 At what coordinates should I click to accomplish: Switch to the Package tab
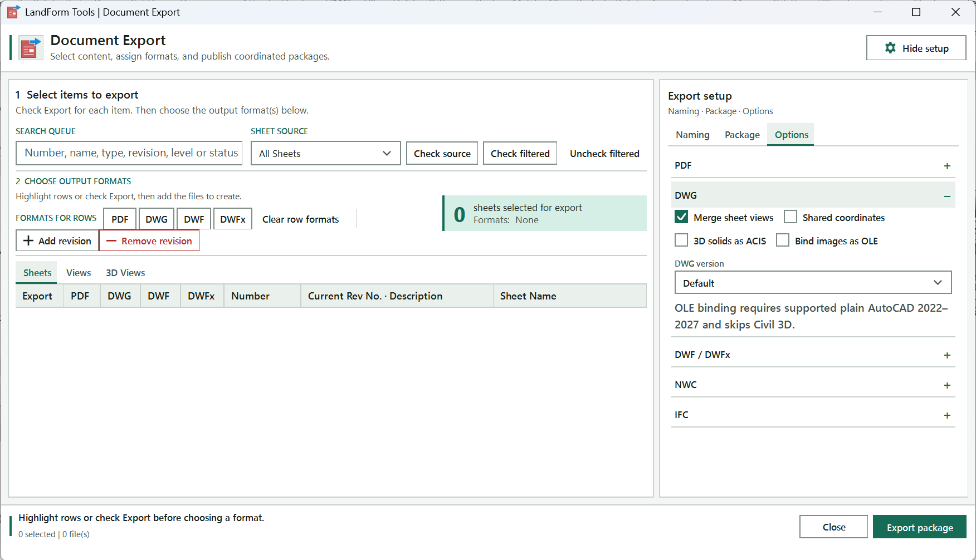(x=742, y=135)
